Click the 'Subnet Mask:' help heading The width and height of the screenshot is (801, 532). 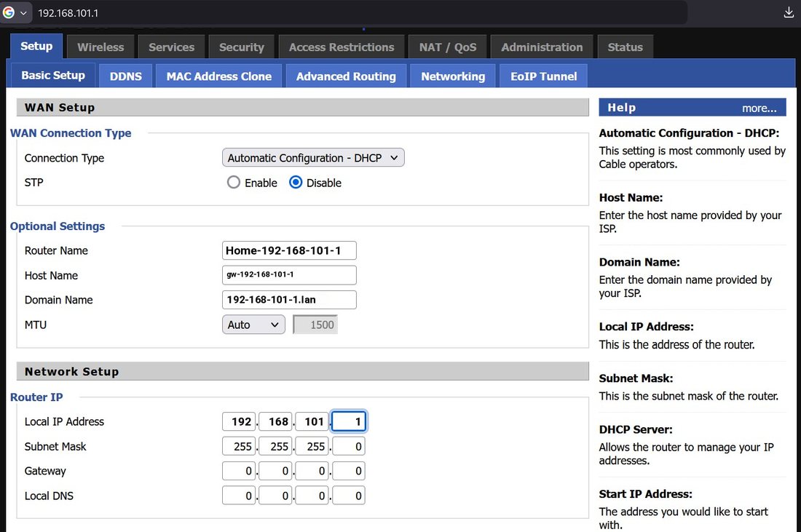[x=636, y=378]
